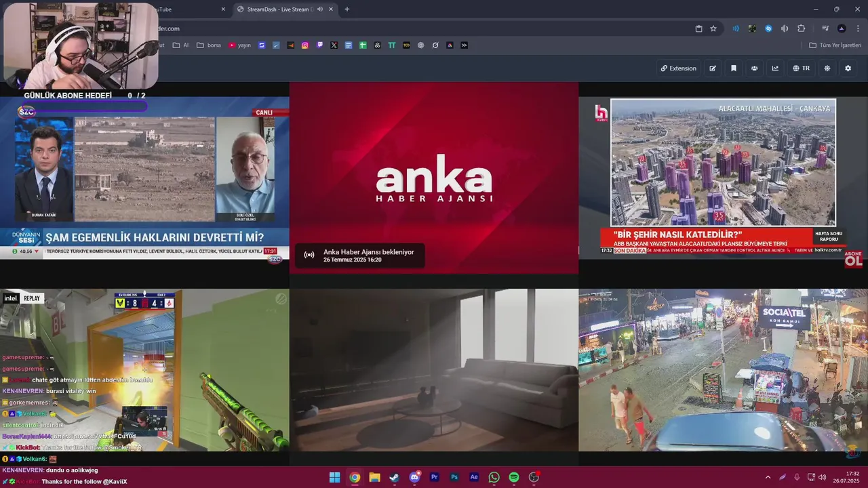The image size is (868, 488).
Task: Click the page share icon in address bar
Action: [699, 28]
